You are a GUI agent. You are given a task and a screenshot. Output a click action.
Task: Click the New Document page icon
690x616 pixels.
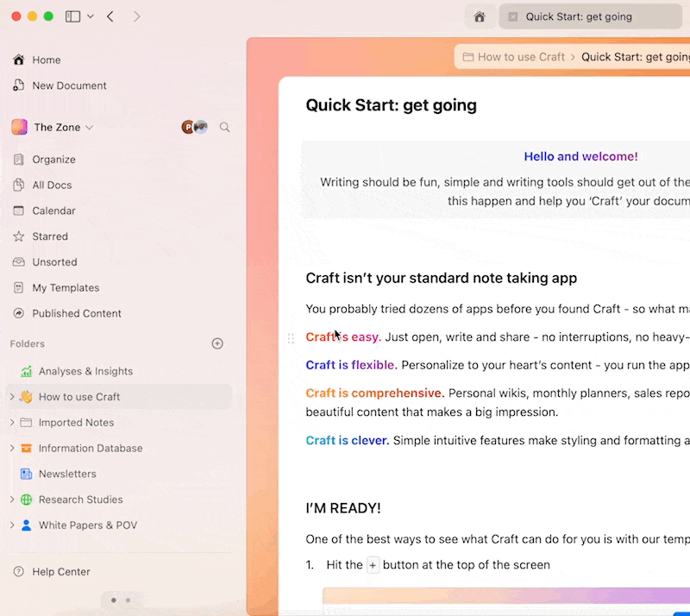(18, 85)
